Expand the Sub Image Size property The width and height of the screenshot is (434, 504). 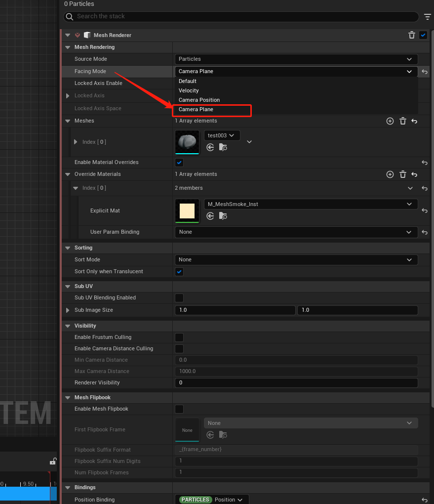coord(68,310)
